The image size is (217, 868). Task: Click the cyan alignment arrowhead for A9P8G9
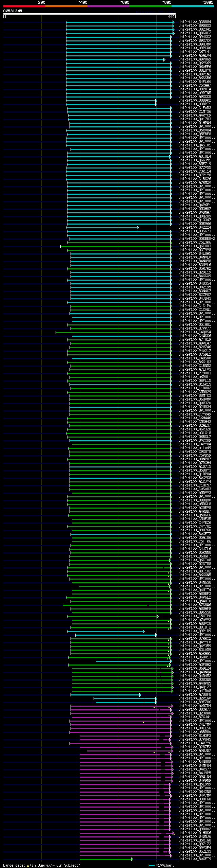click(164, 59)
